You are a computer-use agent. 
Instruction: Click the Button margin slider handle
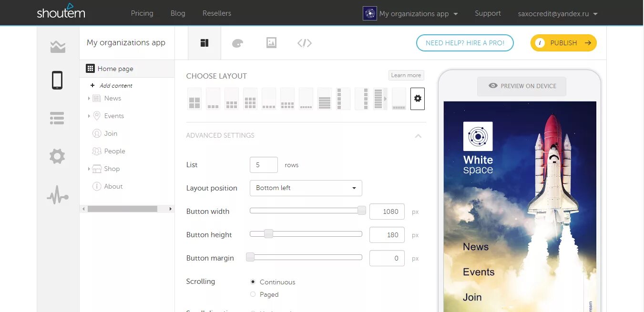250,257
